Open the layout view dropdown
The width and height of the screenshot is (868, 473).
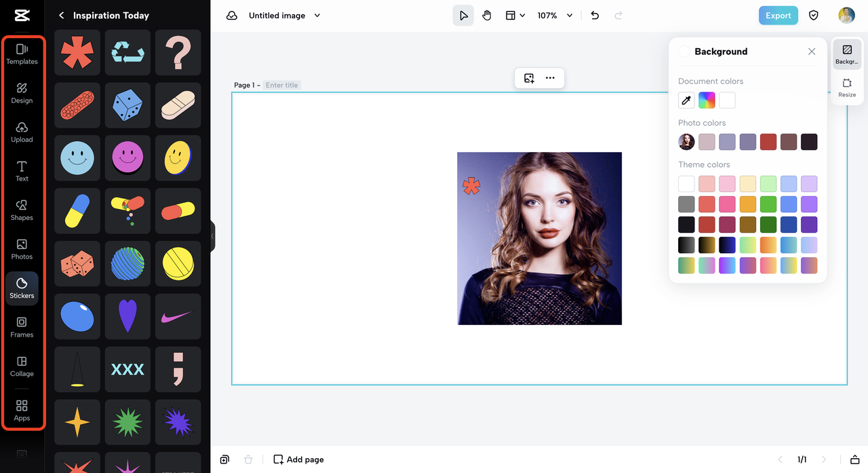click(x=515, y=16)
